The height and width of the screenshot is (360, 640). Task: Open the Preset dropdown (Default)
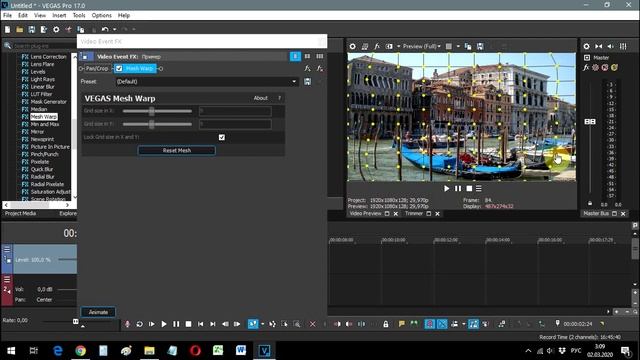point(207,82)
